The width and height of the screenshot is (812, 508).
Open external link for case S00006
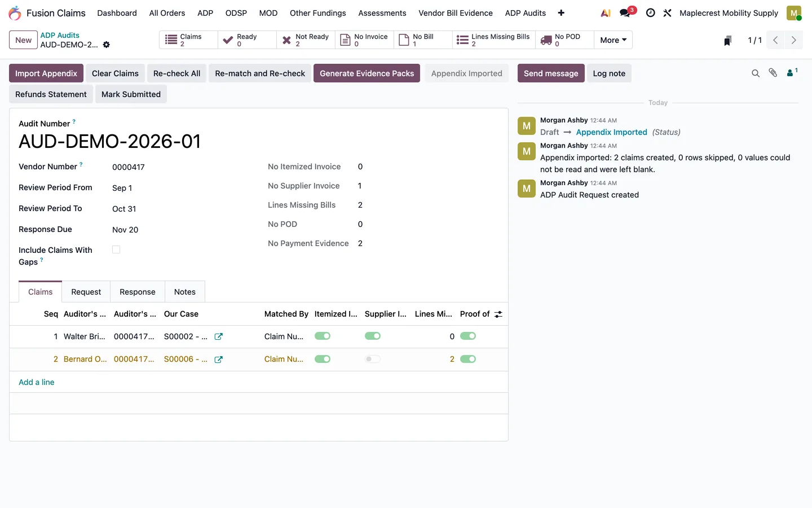(x=219, y=360)
